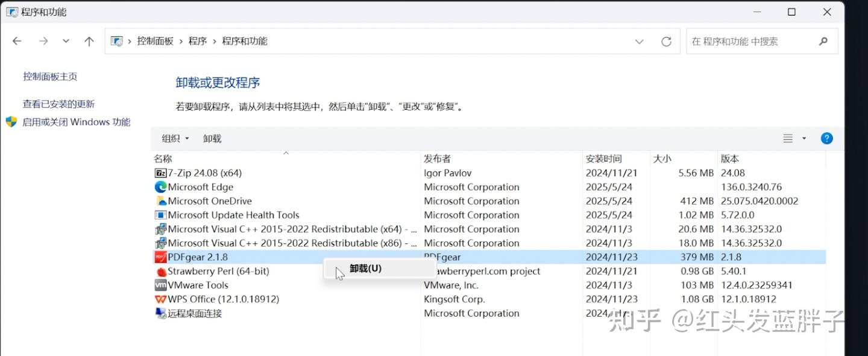Click the Microsoft Update Health Tools icon

160,215
